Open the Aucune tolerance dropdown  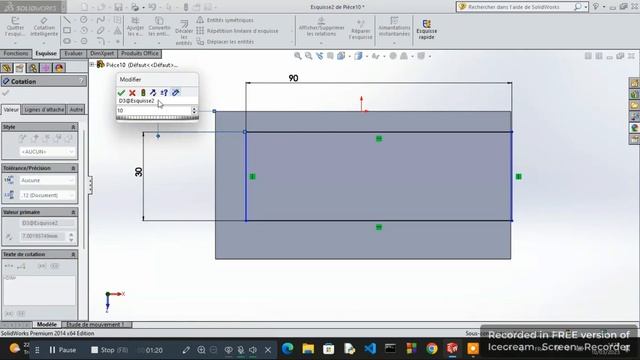48,180
